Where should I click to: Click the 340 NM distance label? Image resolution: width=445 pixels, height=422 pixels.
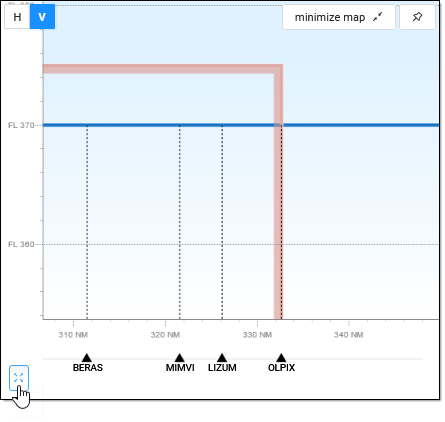point(349,335)
